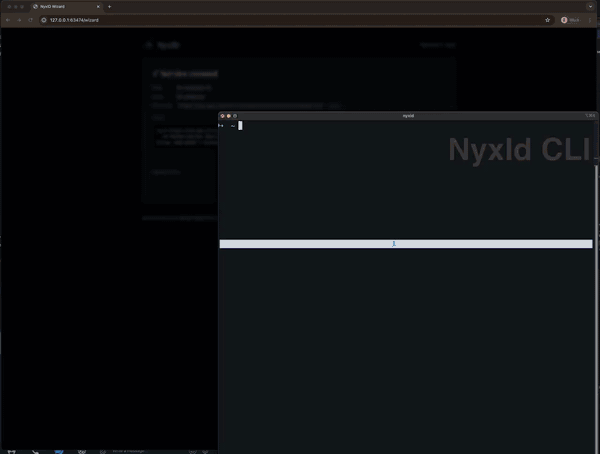Go forward with the browser forward arrow
The image size is (600, 454).
pyautogui.click(x=19, y=20)
